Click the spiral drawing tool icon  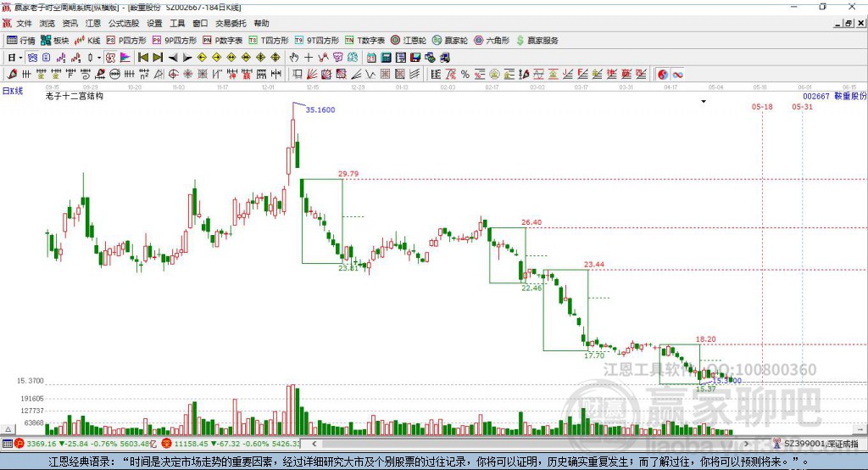[x=86, y=75]
